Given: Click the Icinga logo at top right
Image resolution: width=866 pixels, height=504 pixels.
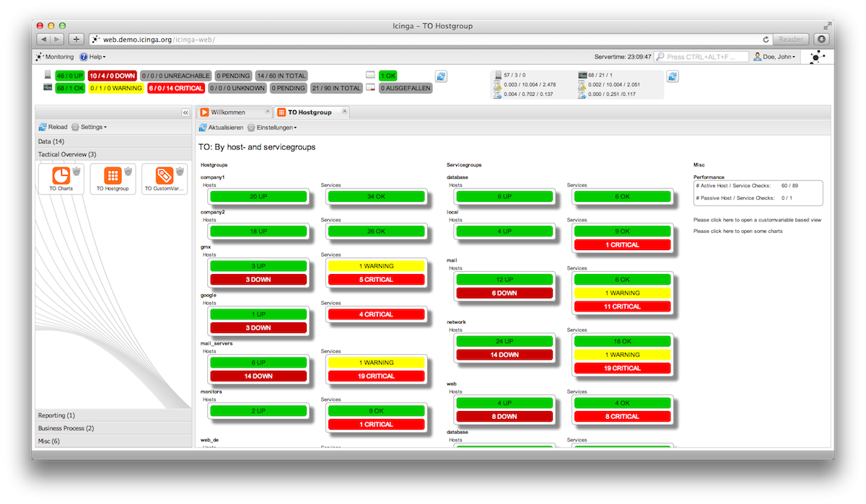Looking at the screenshot, I should (x=815, y=57).
